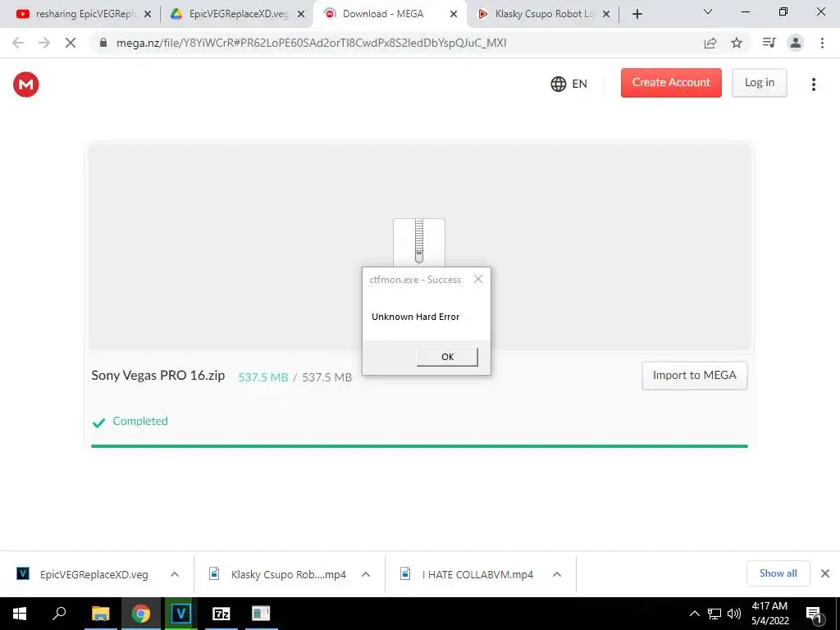Open 7-Zip from taskbar
840x630 pixels.
(221, 614)
